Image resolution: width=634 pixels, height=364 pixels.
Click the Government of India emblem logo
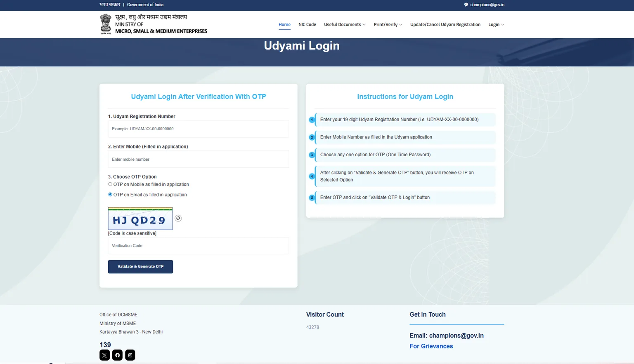106,24
